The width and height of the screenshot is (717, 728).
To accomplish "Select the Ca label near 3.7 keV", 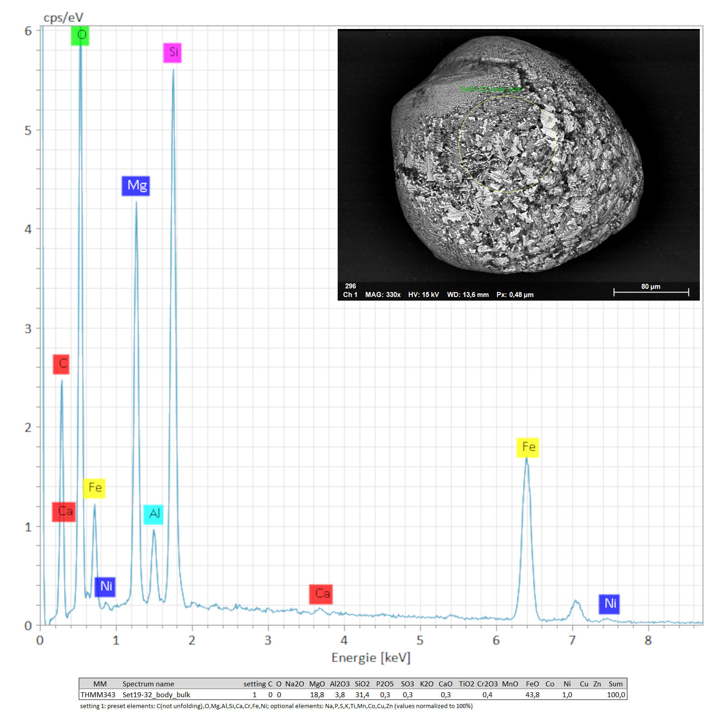I will 321,594.
